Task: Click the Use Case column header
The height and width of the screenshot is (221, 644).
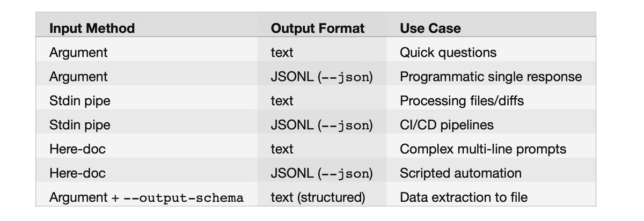Action: [x=430, y=28]
